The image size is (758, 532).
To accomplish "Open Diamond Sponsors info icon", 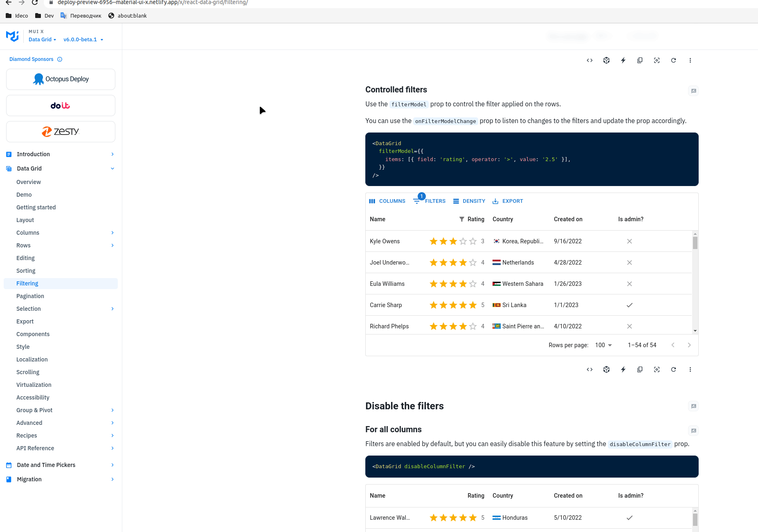I will [60, 59].
